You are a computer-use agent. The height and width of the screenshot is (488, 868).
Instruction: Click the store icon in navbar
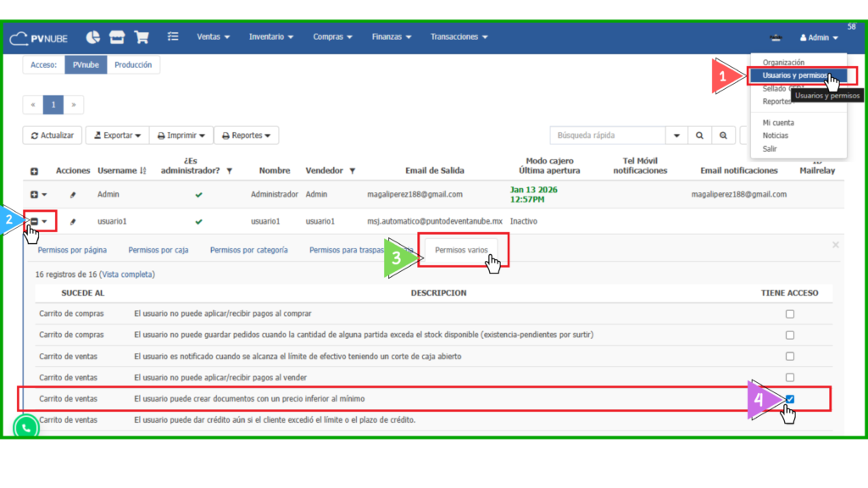pyautogui.click(x=117, y=37)
